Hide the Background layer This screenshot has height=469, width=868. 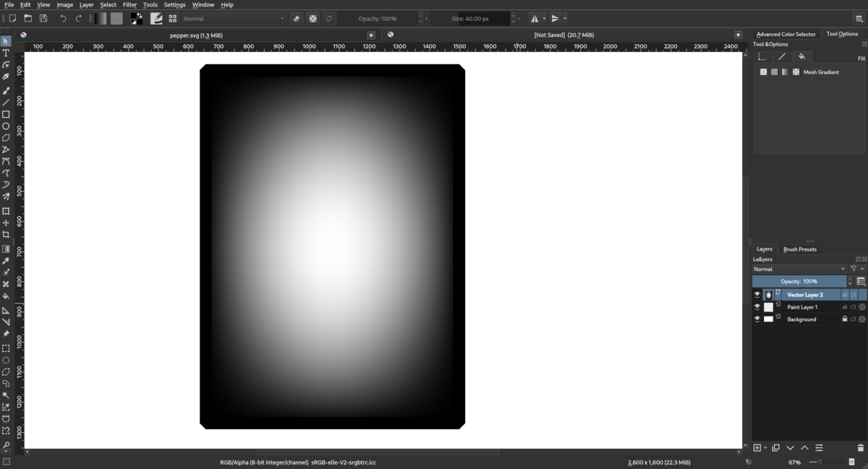tap(757, 319)
